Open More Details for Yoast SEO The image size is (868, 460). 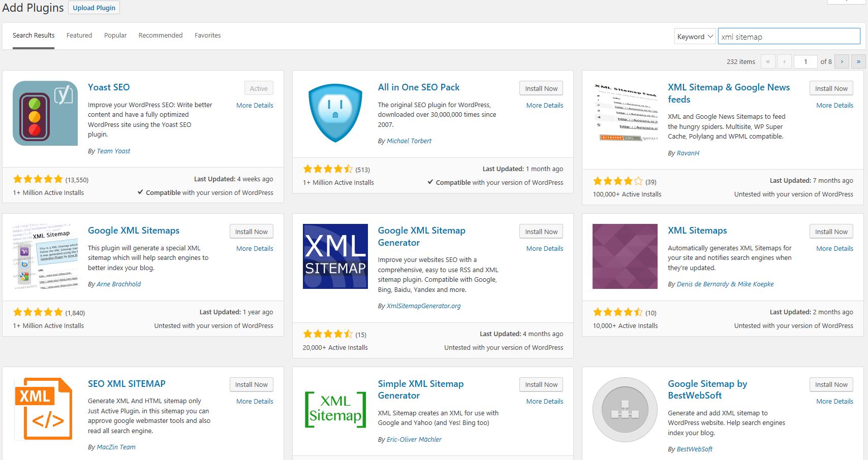pos(255,105)
